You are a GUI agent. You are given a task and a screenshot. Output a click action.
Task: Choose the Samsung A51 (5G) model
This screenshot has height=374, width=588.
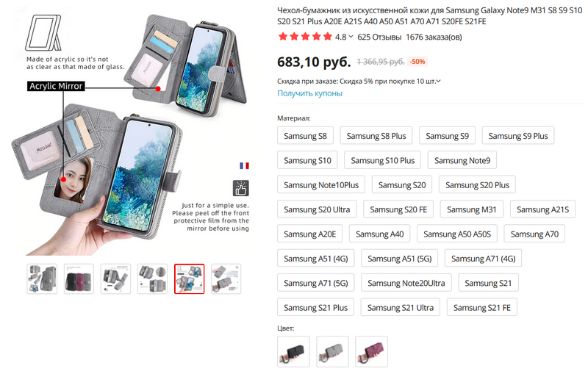[402, 259]
